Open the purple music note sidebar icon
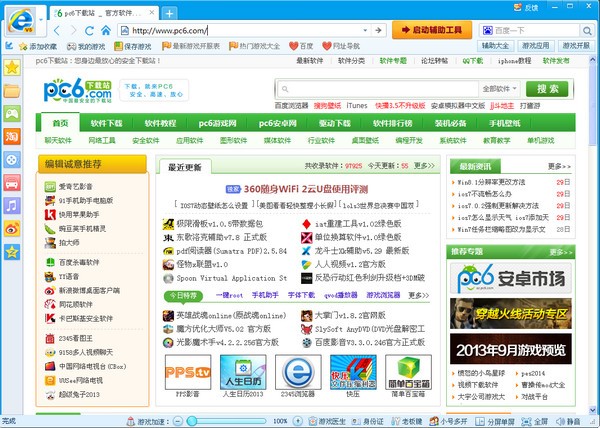 (x=12, y=206)
